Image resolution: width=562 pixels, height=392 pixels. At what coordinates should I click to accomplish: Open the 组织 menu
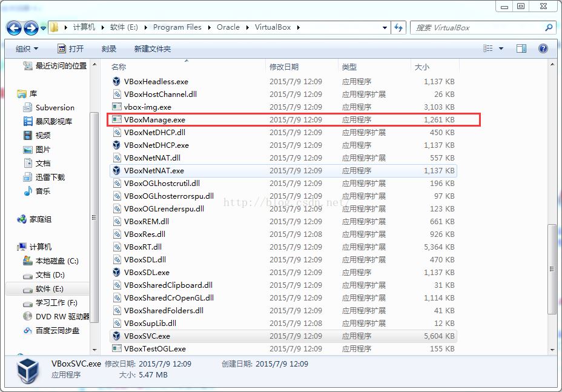pyautogui.click(x=27, y=49)
